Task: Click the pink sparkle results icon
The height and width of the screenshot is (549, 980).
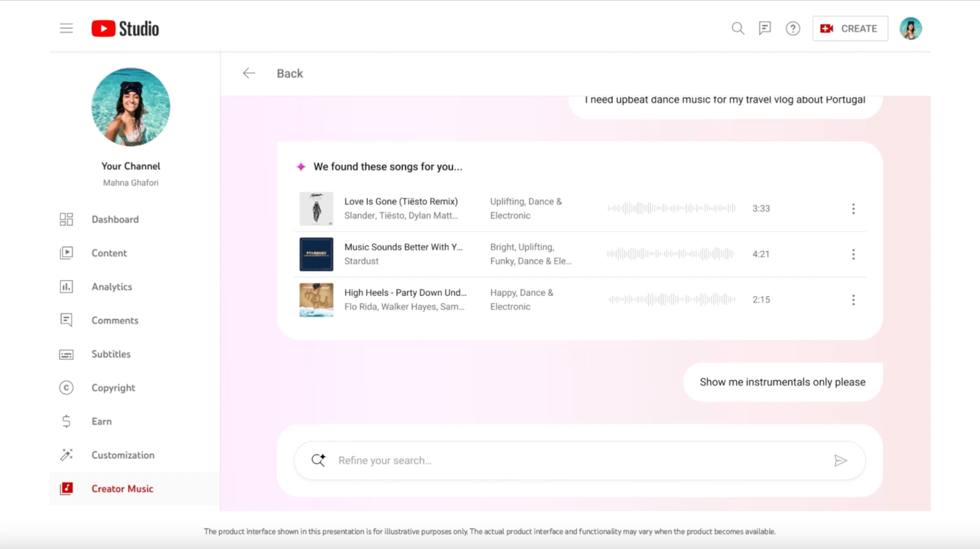Action: (x=301, y=167)
